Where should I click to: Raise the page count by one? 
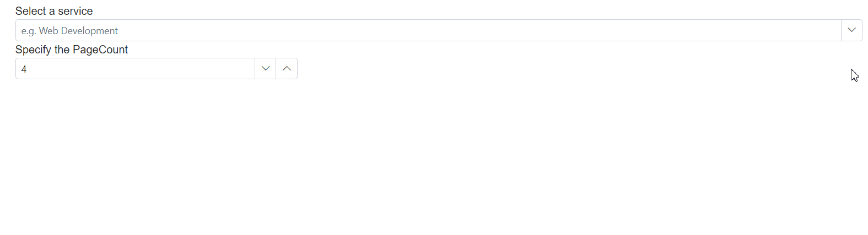(x=287, y=69)
